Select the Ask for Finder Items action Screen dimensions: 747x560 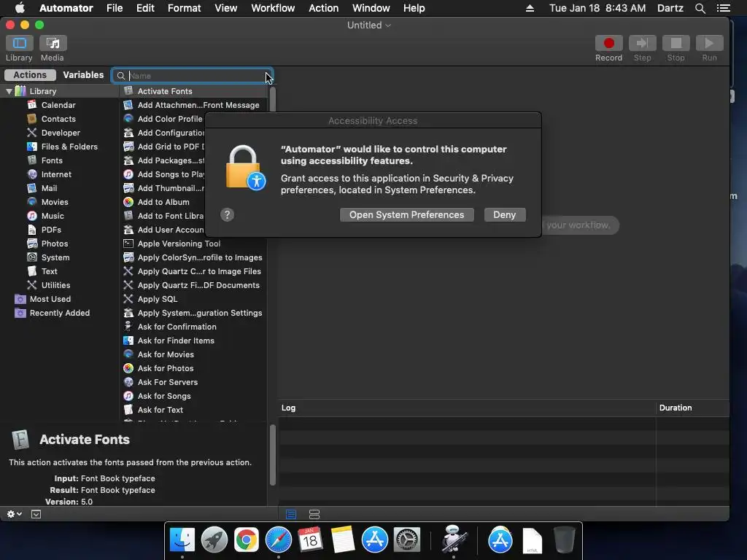pyautogui.click(x=193, y=341)
